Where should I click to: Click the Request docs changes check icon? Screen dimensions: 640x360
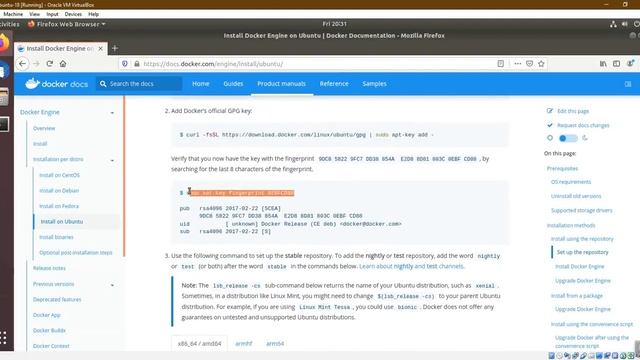(x=550, y=125)
